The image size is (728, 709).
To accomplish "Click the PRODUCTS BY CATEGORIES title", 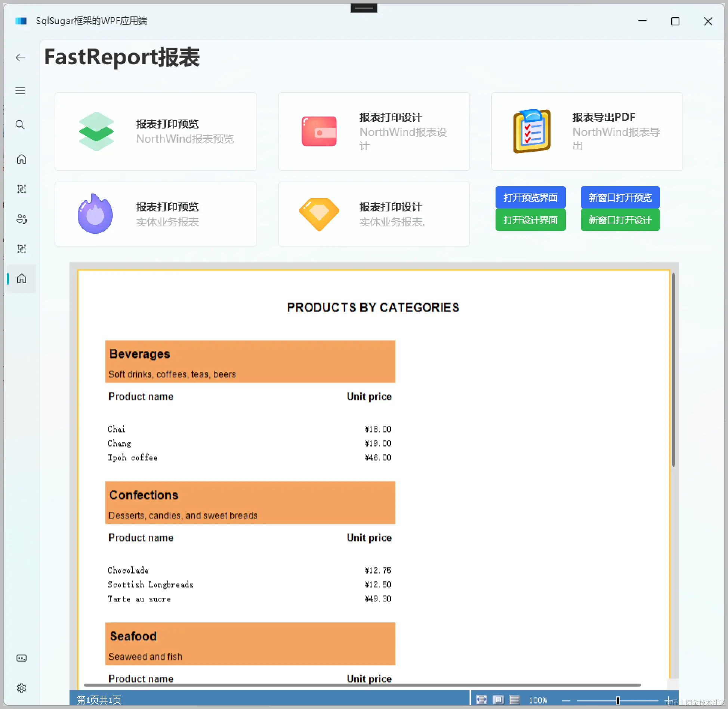I will pos(373,307).
